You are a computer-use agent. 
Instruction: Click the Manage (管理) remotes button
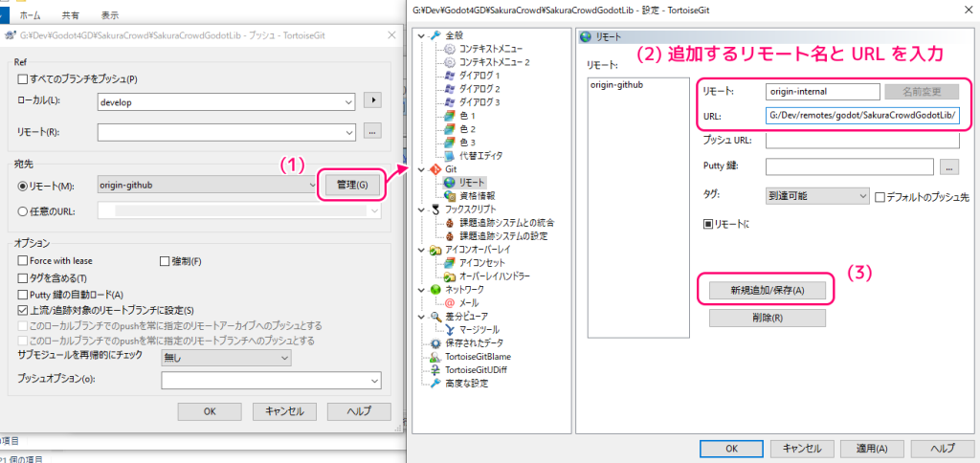point(353,184)
